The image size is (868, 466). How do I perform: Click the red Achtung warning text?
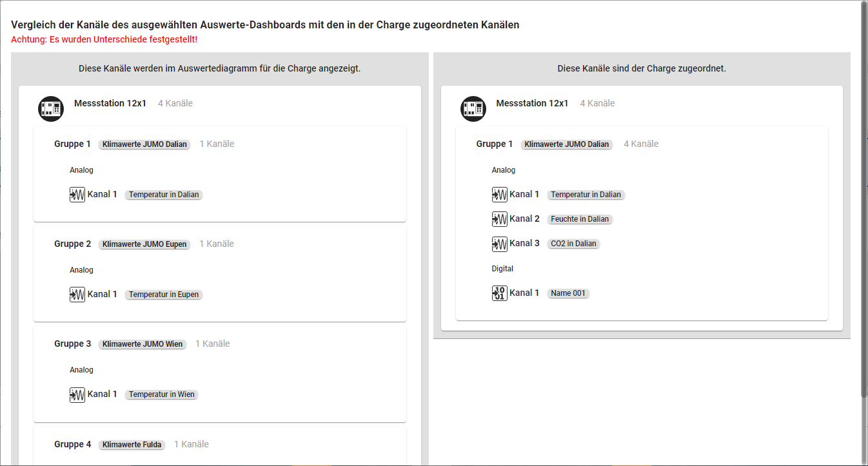104,39
